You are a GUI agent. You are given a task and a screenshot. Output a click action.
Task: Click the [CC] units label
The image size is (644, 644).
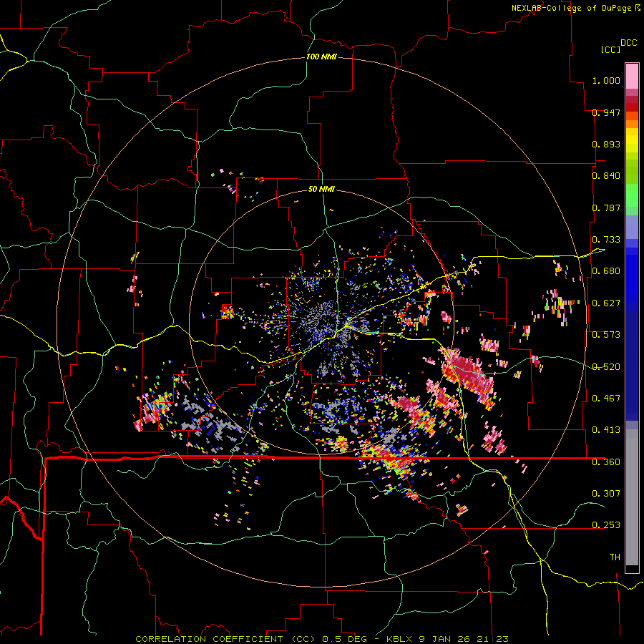point(610,49)
